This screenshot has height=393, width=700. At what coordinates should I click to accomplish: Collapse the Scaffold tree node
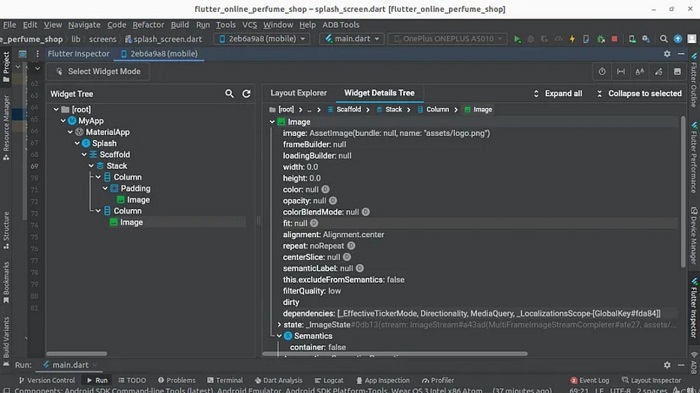pos(84,155)
